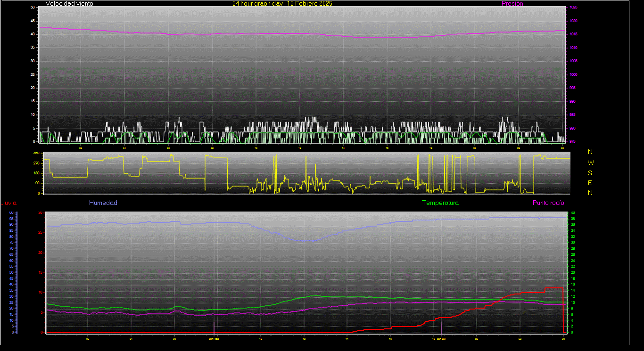Click hour '10' on the bottom chart time axis
The image size is (644, 351).
tap(261, 338)
